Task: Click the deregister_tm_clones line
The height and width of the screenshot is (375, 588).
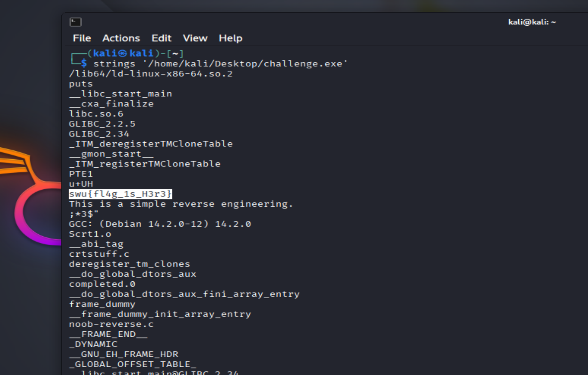Action: [130, 264]
